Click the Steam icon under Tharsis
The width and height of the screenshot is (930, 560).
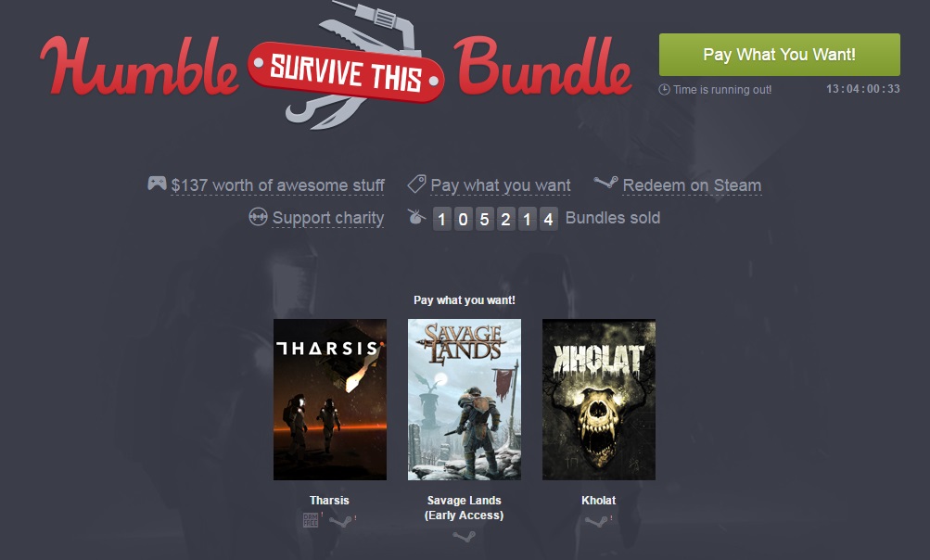coord(341,521)
